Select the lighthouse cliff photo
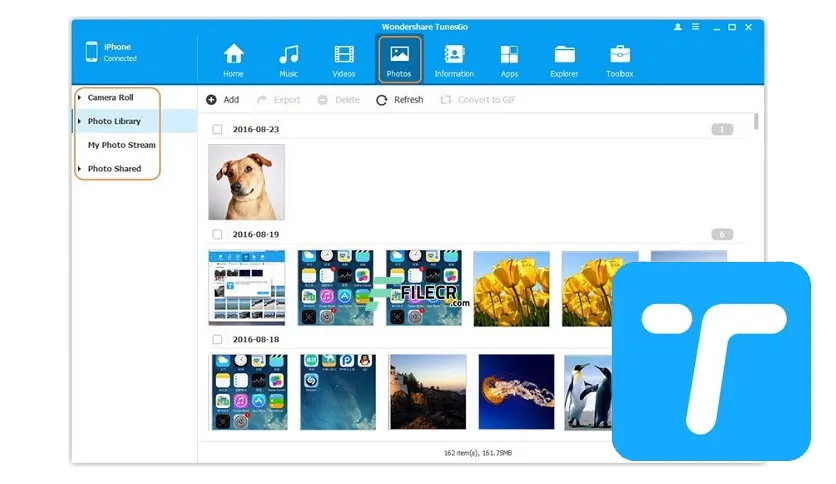The height and width of the screenshot is (484, 836). (x=428, y=392)
